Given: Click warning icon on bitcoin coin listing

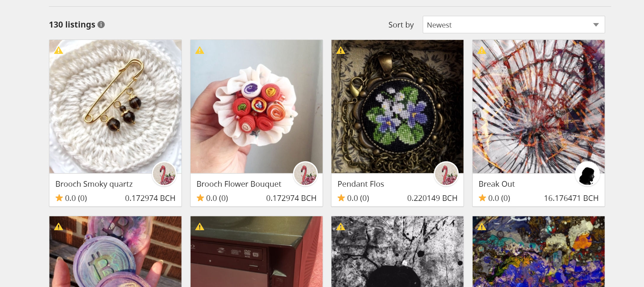Looking at the screenshot, I should 59,227.
